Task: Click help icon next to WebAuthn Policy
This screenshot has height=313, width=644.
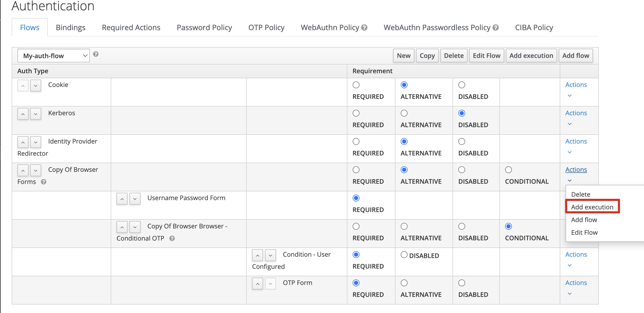Action: (364, 27)
